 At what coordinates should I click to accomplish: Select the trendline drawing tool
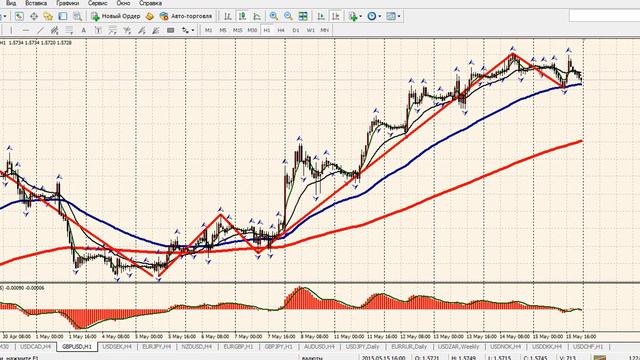coord(40,30)
